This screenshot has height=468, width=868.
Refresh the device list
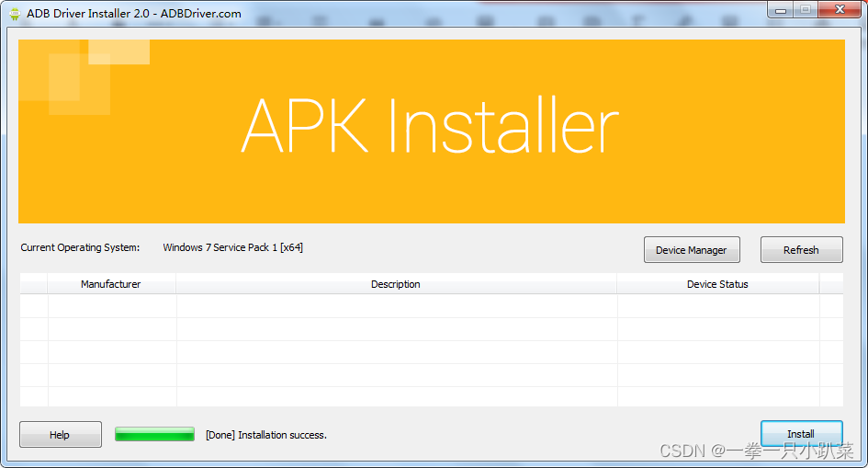(x=801, y=250)
